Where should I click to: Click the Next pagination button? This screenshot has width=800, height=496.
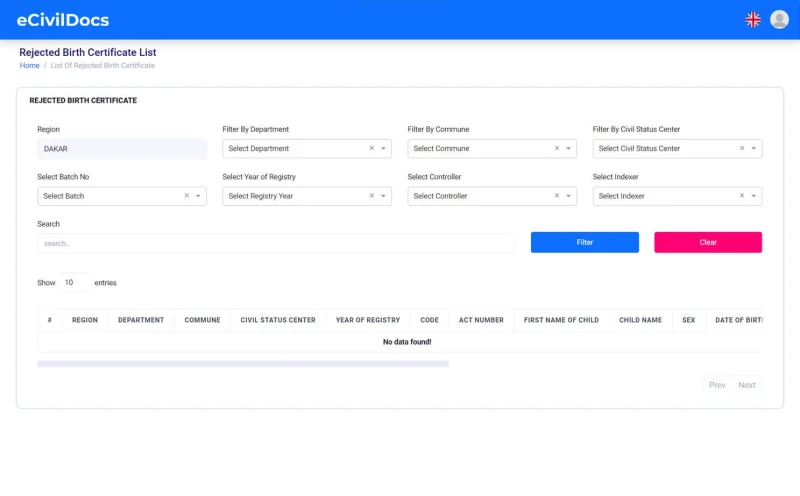[x=747, y=385]
